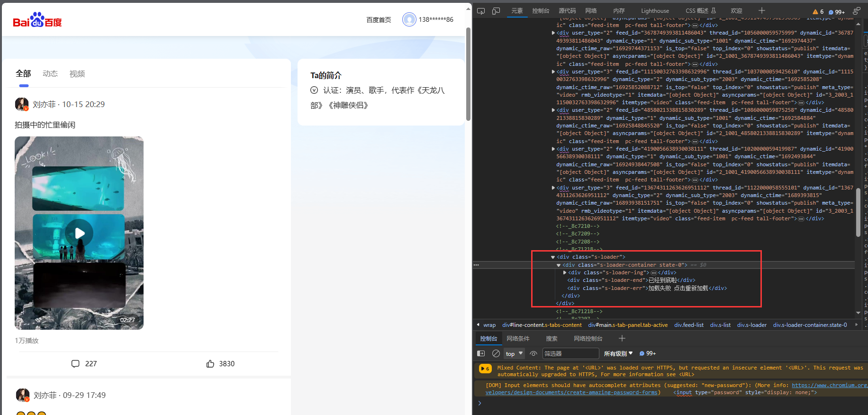Open the 网络 Network tab
Screen dimensions: 868x415
pos(591,11)
